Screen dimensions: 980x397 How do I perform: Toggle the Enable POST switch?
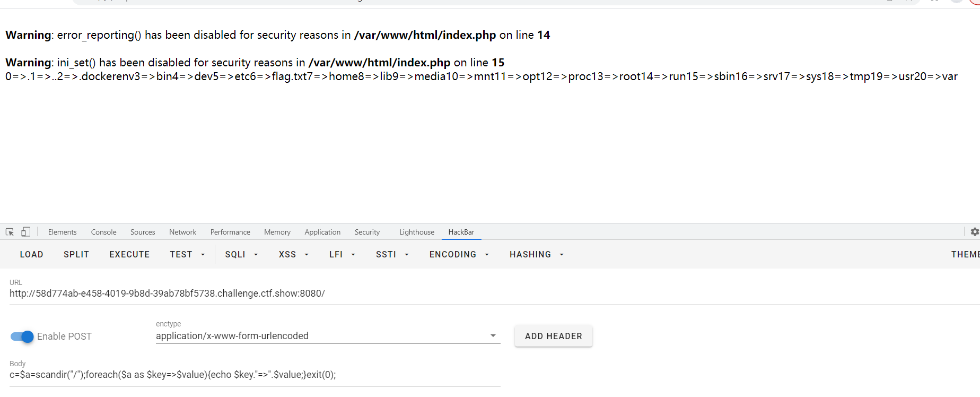coord(22,336)
